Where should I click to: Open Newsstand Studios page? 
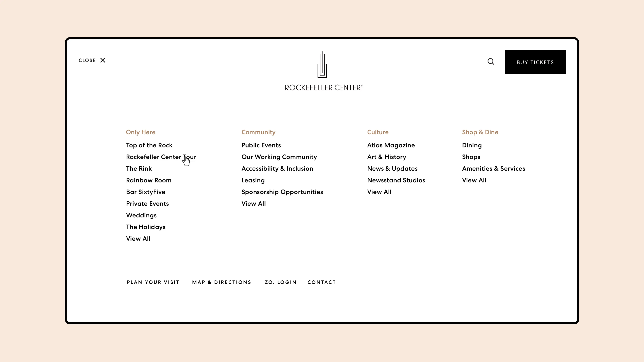(x=396, y=180)
